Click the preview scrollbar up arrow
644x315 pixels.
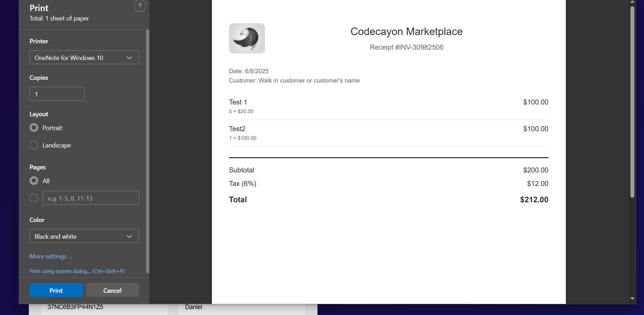[x=633, y=2]
